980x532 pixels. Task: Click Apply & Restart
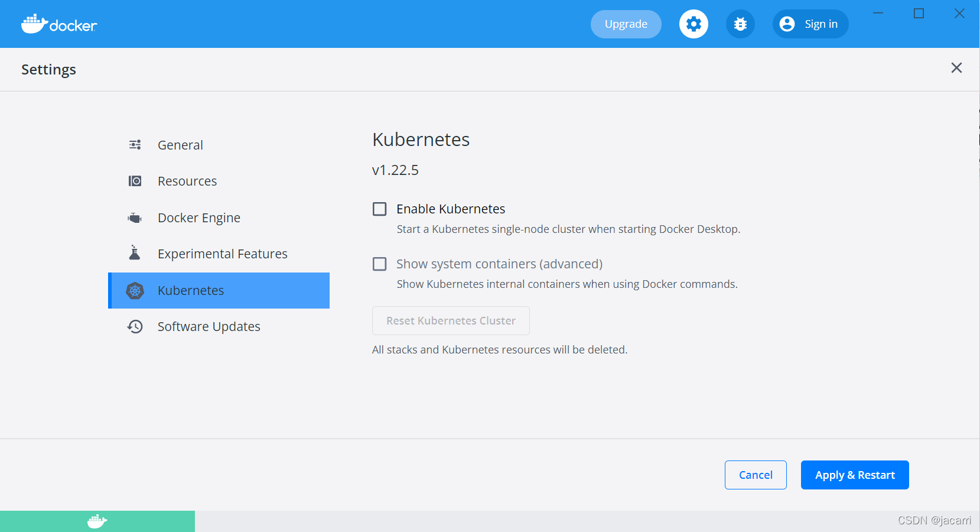tap(855, 475)
